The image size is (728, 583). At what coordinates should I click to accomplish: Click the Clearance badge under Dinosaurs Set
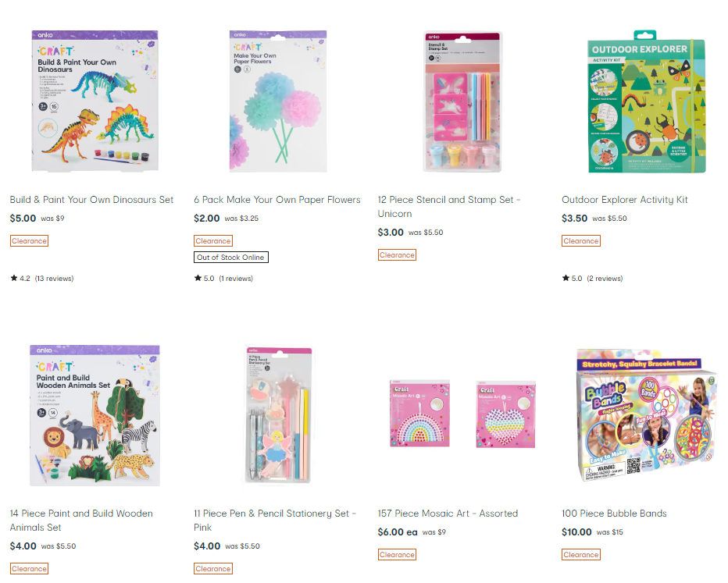click(29, 240)
